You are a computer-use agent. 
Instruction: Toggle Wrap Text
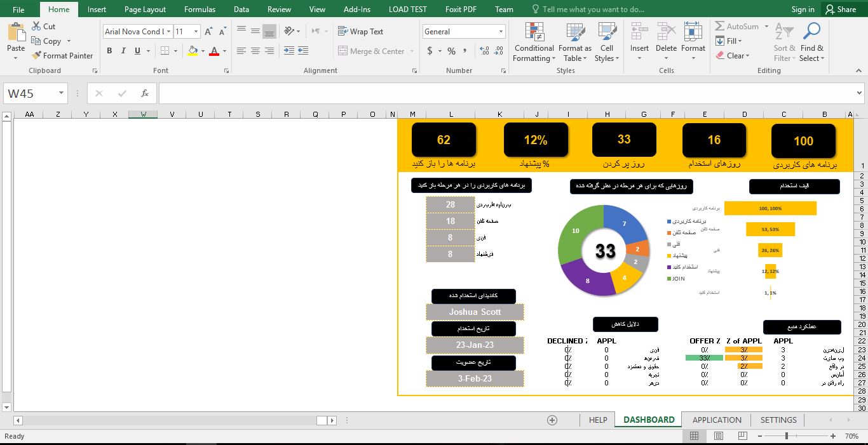[360, 31]
